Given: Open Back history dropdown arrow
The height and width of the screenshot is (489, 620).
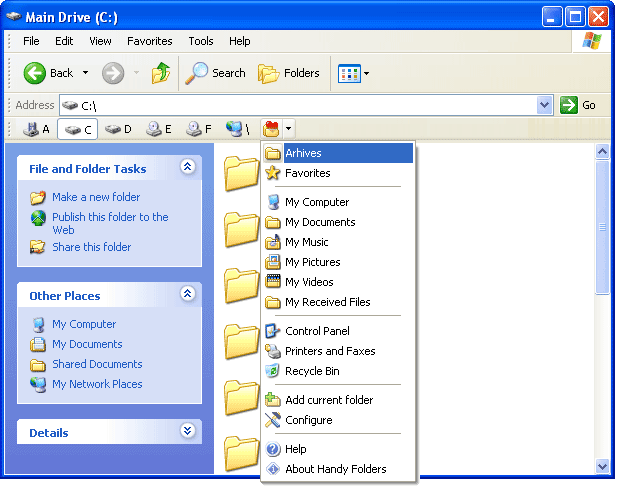Looking at the screenshot, I should [85, 73].
